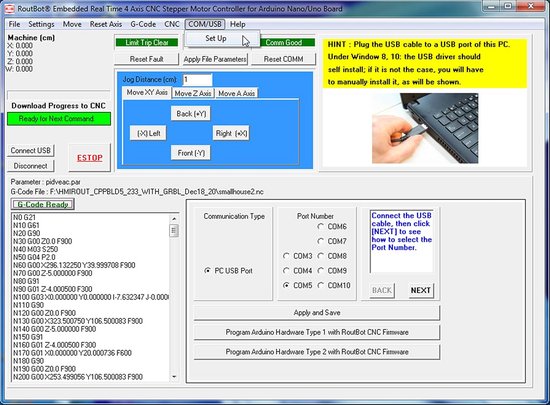Click the Parameter : pidveac.par text

click(x=46, y=182)
